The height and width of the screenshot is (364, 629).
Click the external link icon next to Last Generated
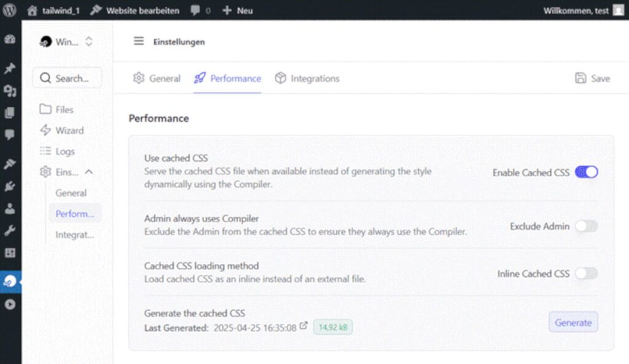[303, 326]
